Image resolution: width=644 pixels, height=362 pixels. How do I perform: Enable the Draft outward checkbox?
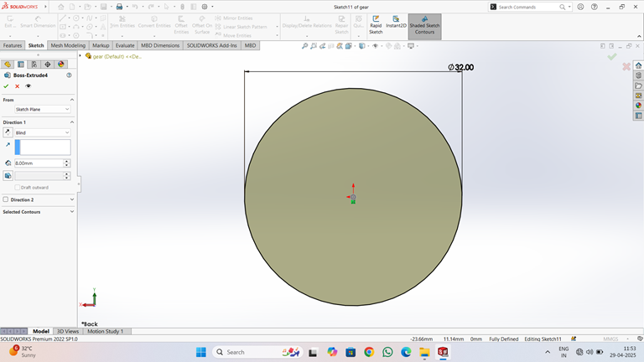click(x=18, y=187)
